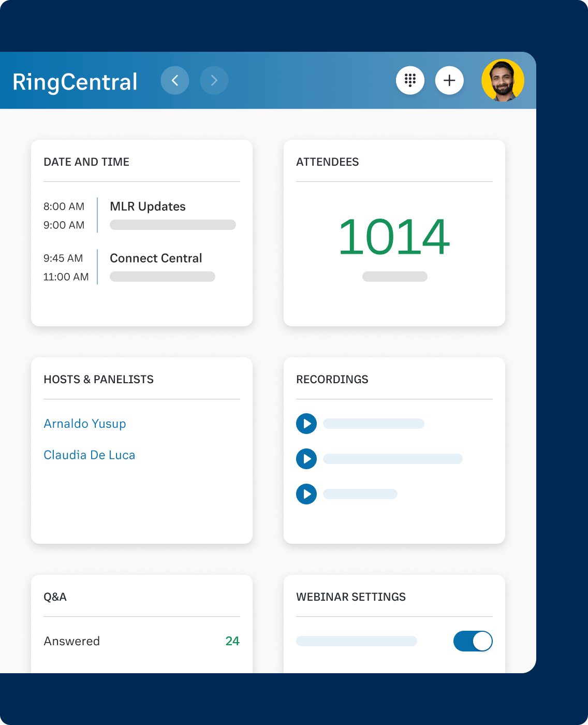Viewport: 588px width, 725px height.
Task: Select the Connect Central session at 9:45 AM
Action: click(155, 258)
